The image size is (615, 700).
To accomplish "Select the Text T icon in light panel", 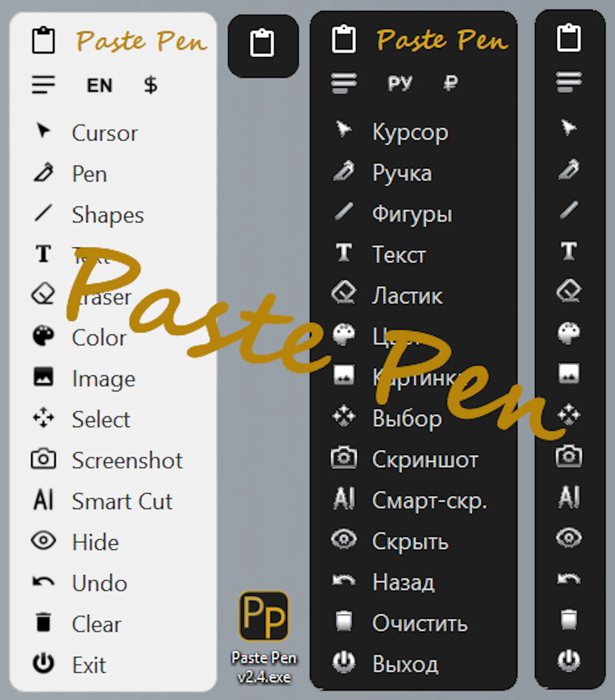I will [x=43, y=254].
